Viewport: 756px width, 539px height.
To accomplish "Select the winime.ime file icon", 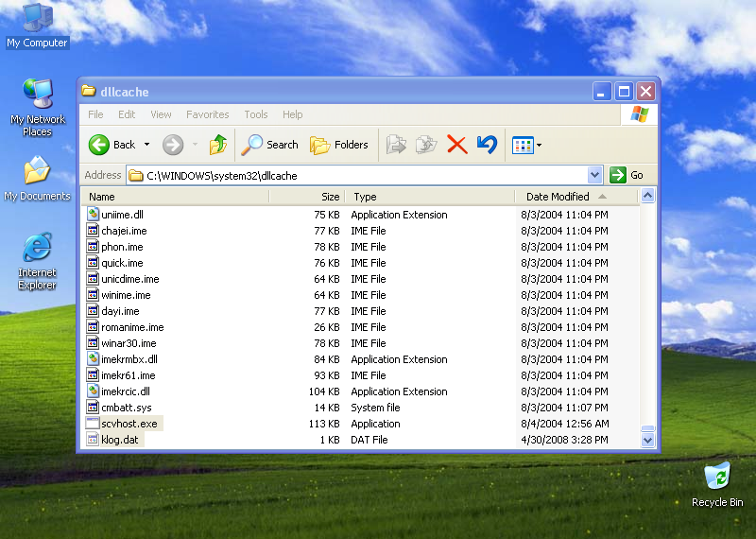I will coord(93,294).
